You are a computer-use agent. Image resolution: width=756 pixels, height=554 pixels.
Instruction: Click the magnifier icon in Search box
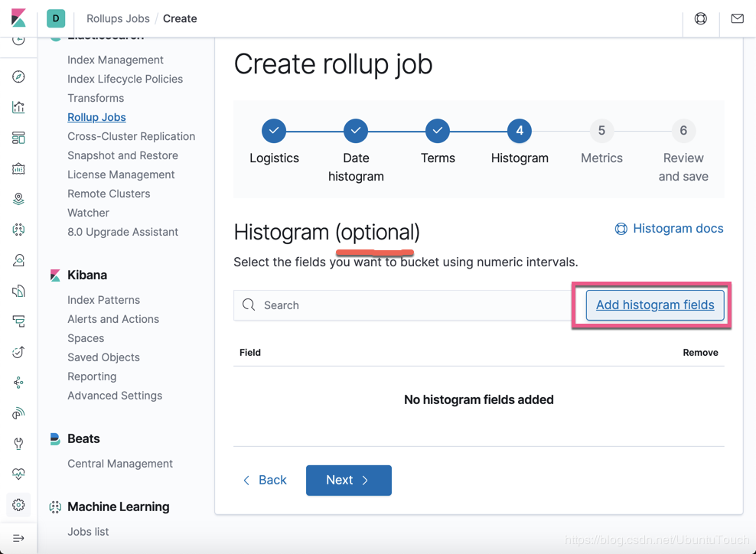[x=249, y=305]
